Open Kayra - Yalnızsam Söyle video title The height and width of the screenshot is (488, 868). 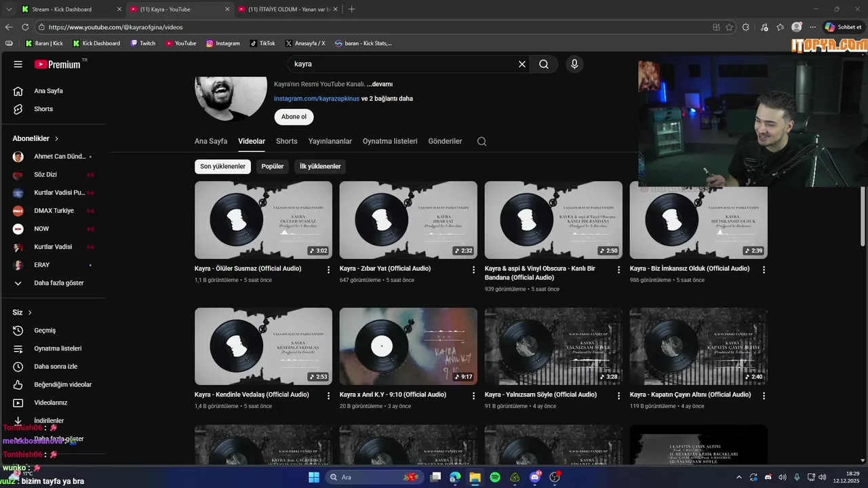coord(540,394)
